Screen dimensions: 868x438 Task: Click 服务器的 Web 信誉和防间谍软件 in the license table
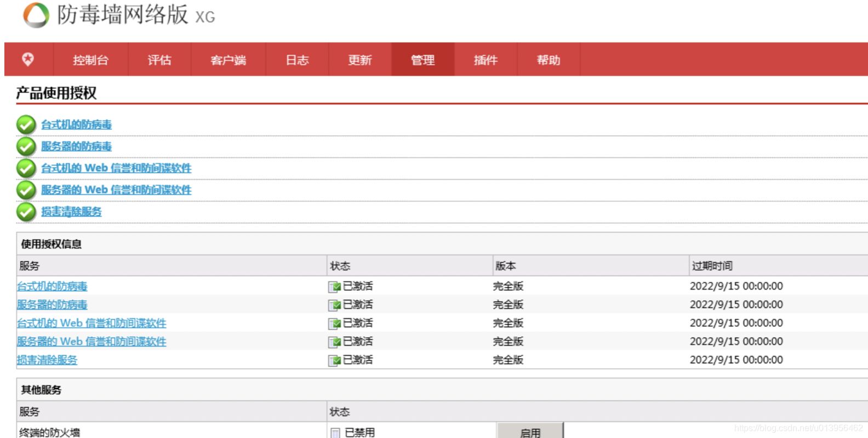coord(92,342)
